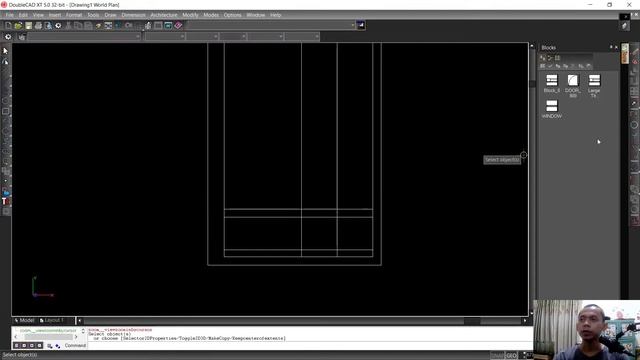
Task: Pin the Blocks panel
Action: pos(611,47)
